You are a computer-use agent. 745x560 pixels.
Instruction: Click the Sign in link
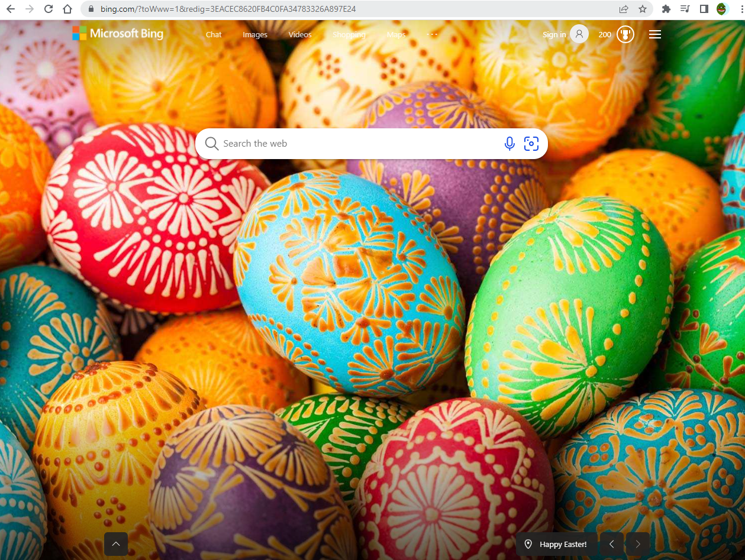point(554,35)
